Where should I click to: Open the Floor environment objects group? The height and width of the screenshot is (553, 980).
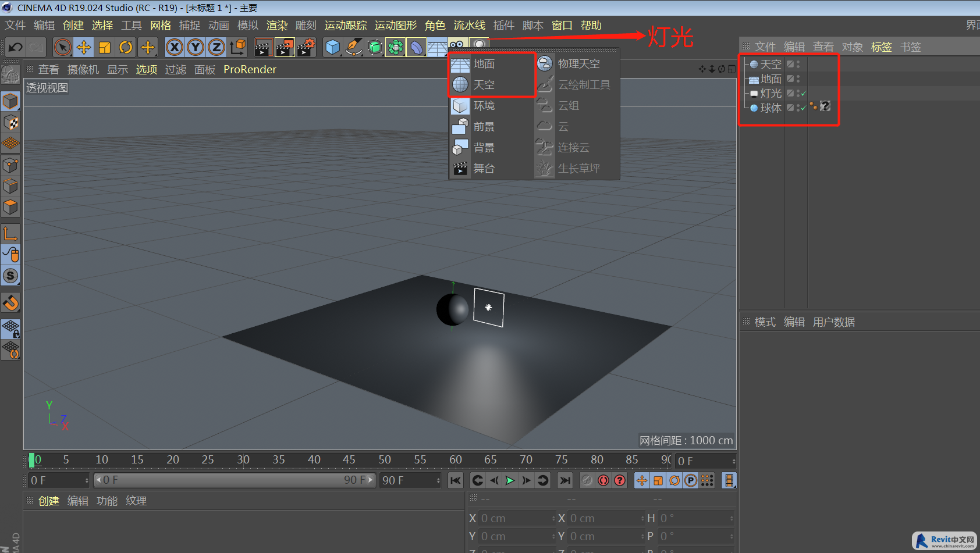coord(437,47)
